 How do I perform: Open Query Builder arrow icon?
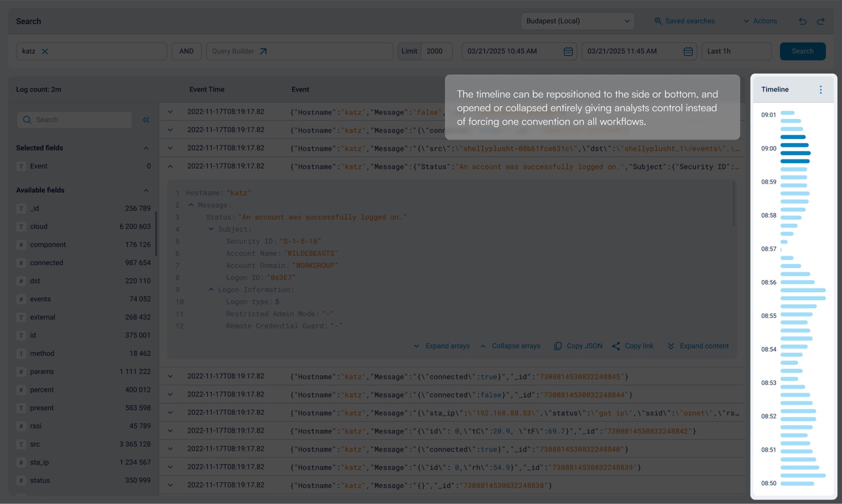[263, 51]
